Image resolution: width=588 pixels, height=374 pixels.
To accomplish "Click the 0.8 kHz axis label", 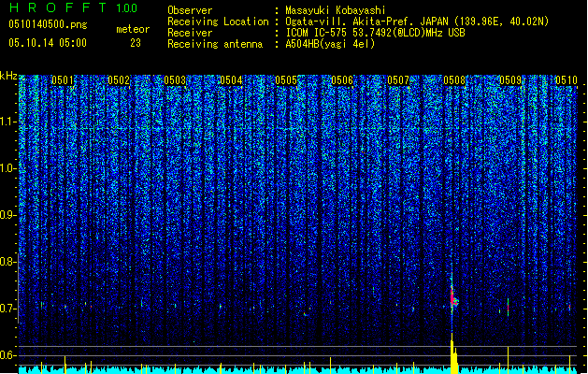I will pos(8,262).
